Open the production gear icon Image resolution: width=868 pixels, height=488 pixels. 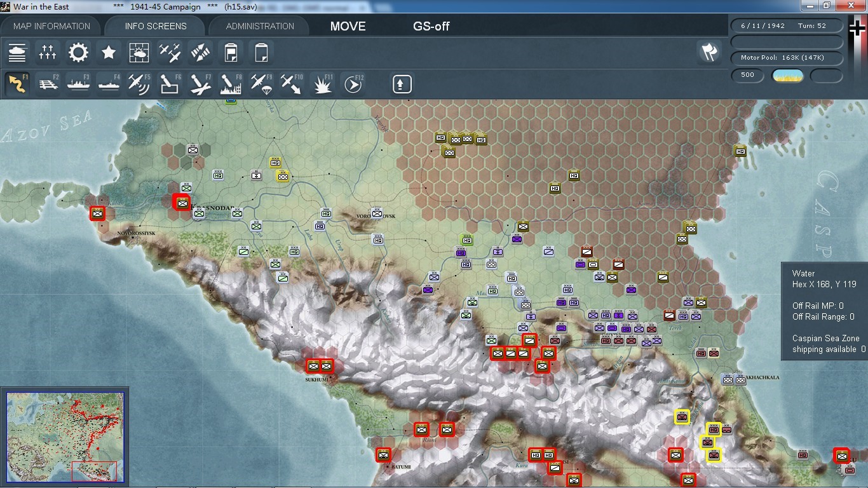click(78, 52)
